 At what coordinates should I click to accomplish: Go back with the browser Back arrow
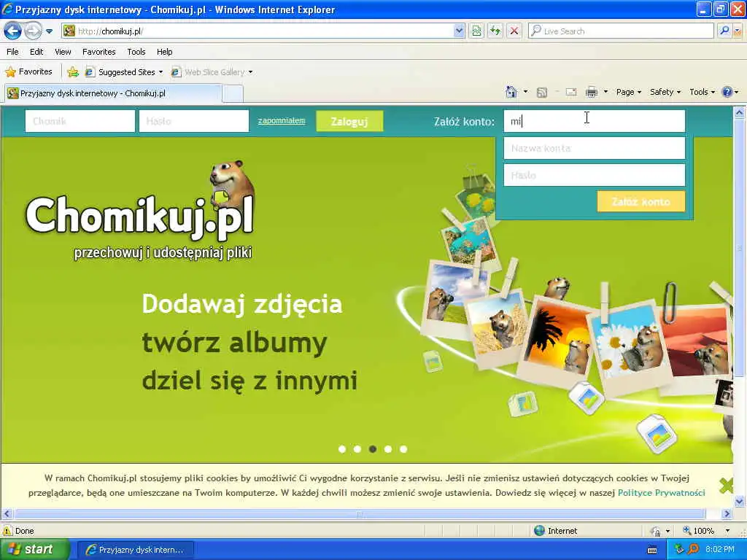[x=13, y=31]
